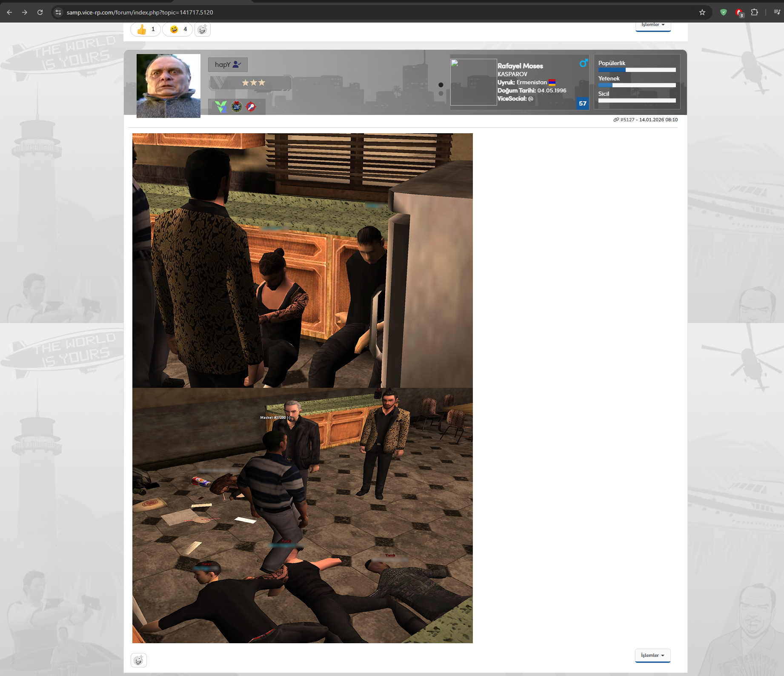Click the Popülerlik progress bar
The width and height of the screenshot is (784, 676).
click(x=637, y=70)
